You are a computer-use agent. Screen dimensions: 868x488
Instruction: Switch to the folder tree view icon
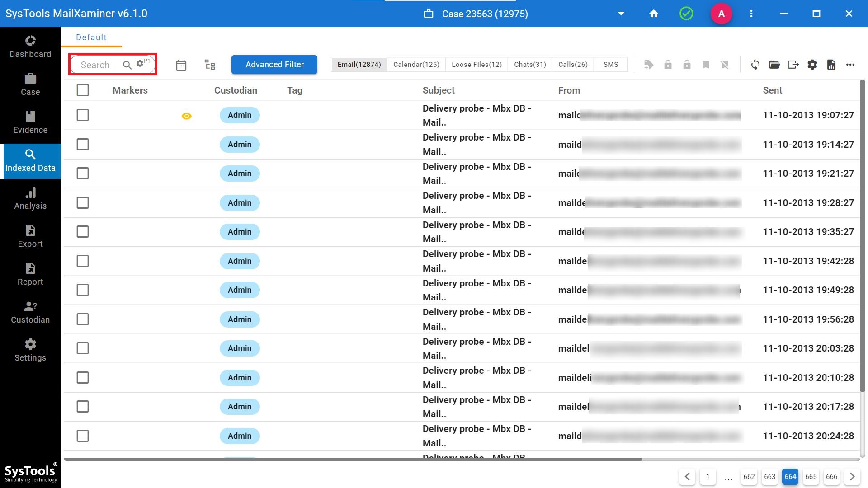tap(209, 65)
